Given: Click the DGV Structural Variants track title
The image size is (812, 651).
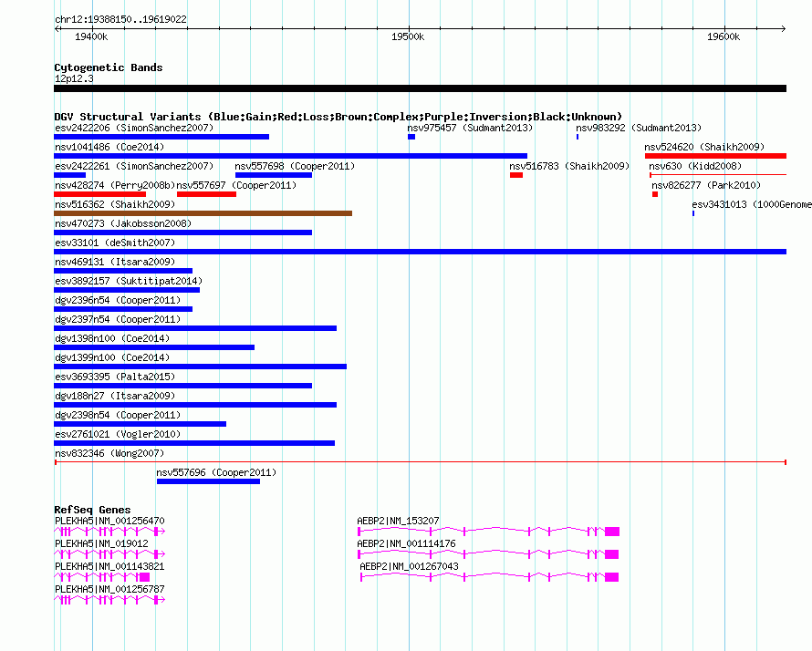Looking at the screenshot, I should 338,117.
